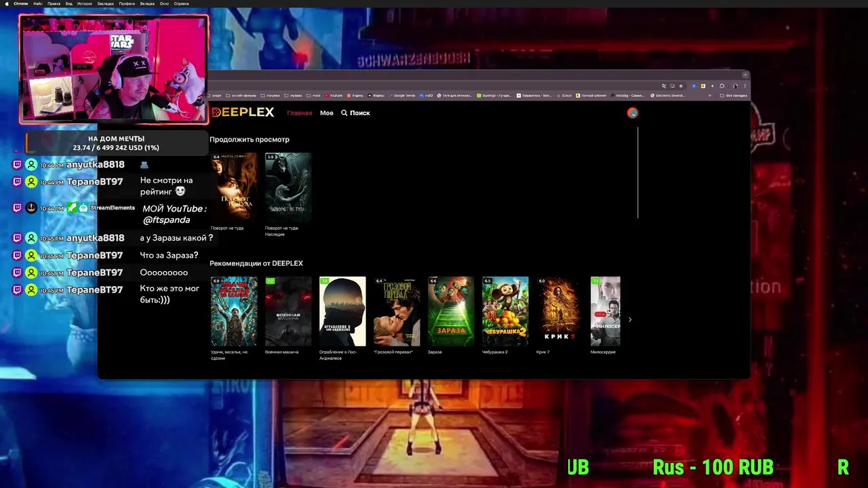
Task: Click the НА ДОМ МЕЧТЫ donation goal bar
Action: (x=116, y=143)
